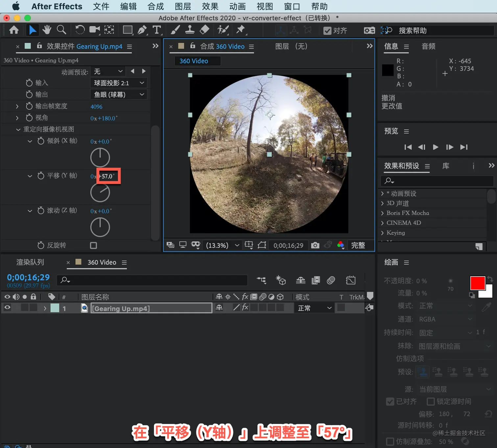Open the 合成 menu

coord(155,6)
